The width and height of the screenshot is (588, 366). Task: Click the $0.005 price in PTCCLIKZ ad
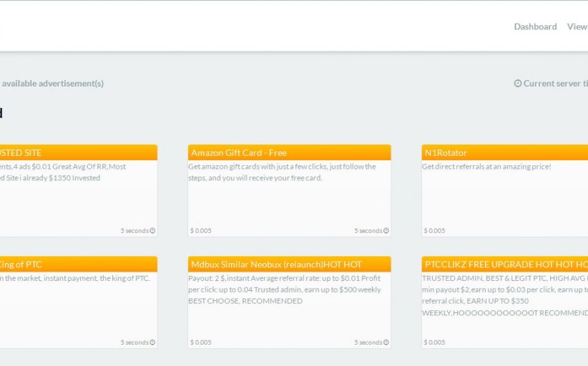434,342
